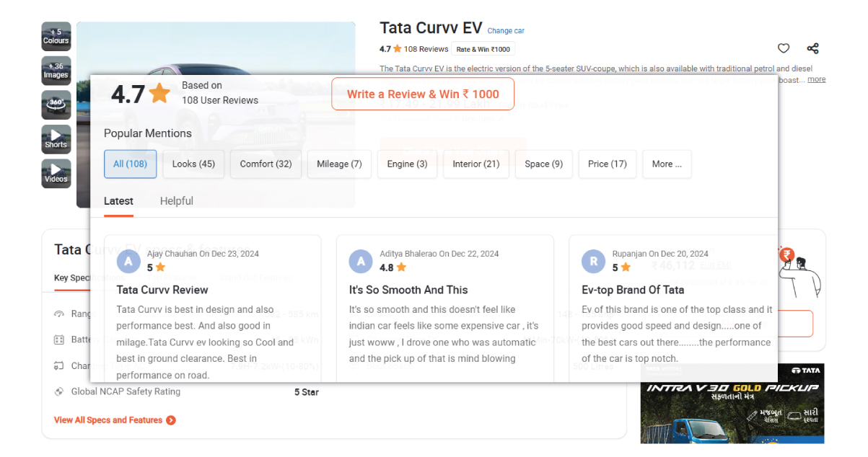This screenshot has width=868, height=457.
Task: Click the large 4.7 rating star
Action: (x=159, y=94)
